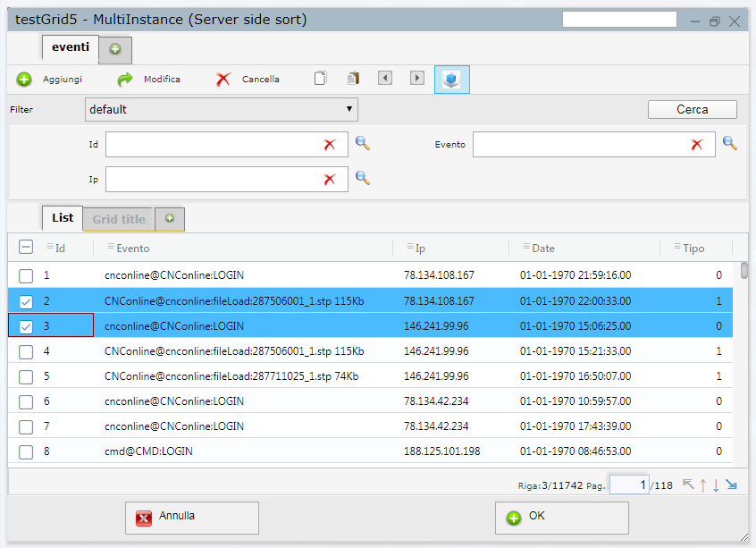Click the Cerca search button
The height and width of the screenshot is (548, 756).
(692, 110)
